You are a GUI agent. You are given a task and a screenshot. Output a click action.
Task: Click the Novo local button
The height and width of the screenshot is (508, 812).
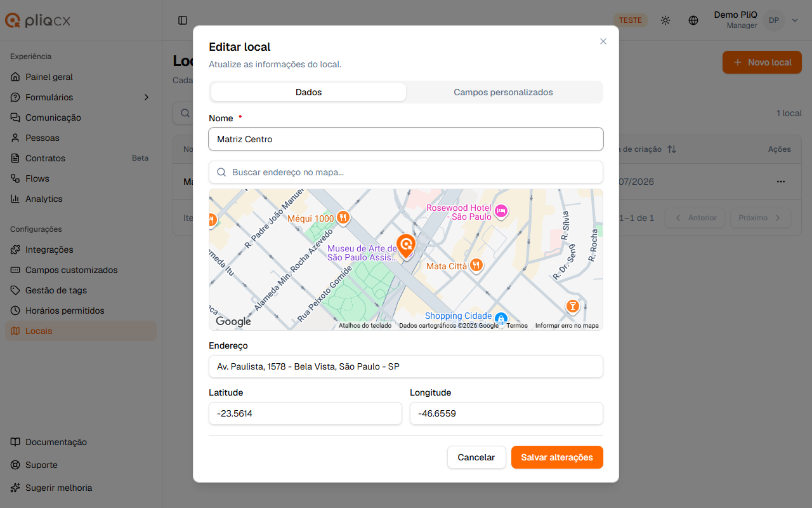click(x=762, y=62)
